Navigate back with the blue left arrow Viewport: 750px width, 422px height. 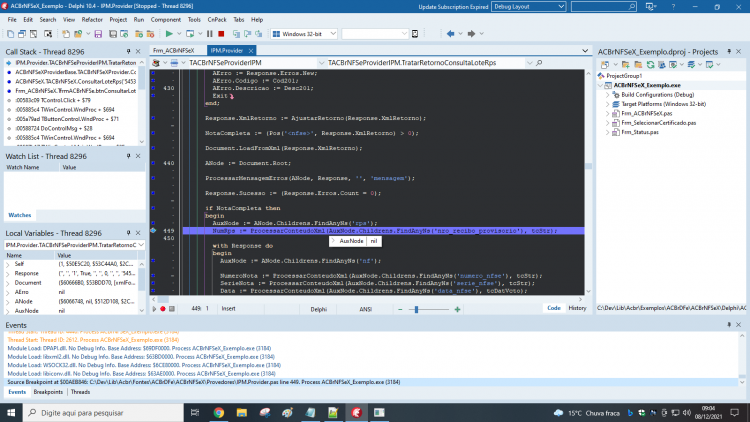pos(450,34)
